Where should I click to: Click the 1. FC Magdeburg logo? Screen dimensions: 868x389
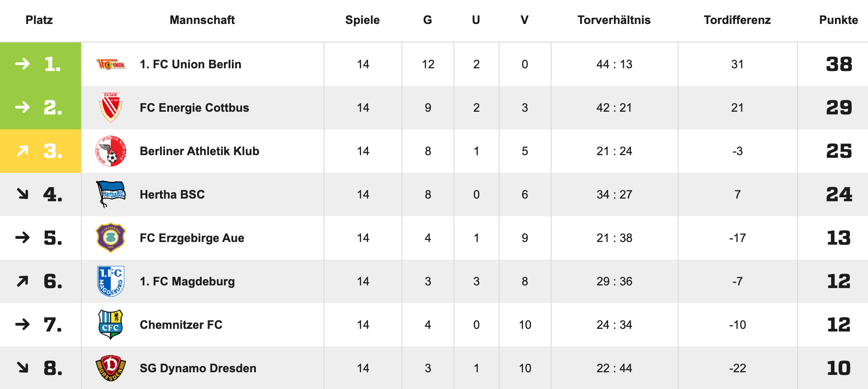pyautogui.click(x=111, y=281)
